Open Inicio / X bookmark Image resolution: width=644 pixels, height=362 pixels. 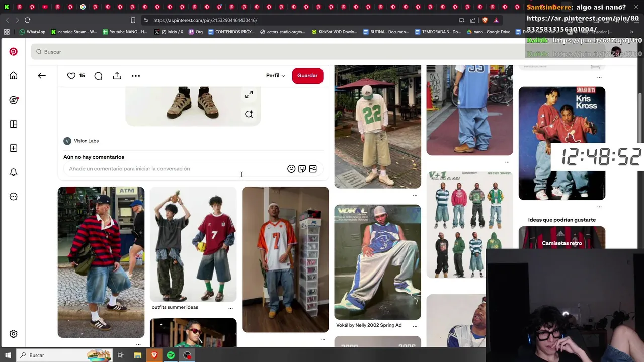pos(169,32)
